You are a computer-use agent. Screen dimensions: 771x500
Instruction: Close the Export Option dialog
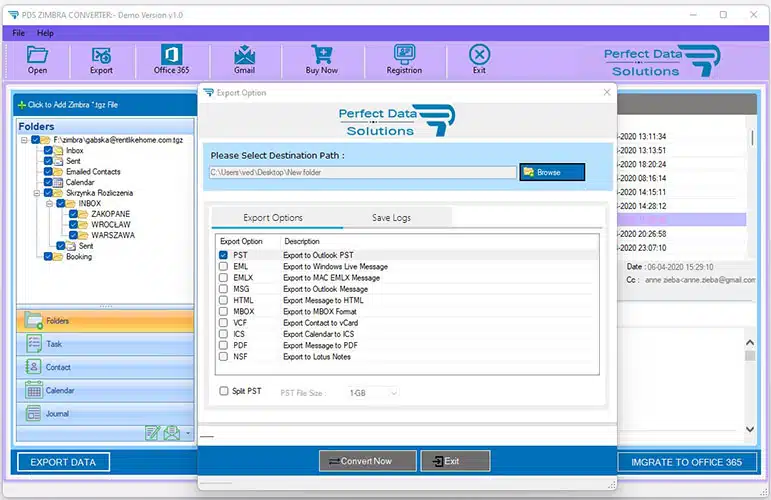point(607,92)
